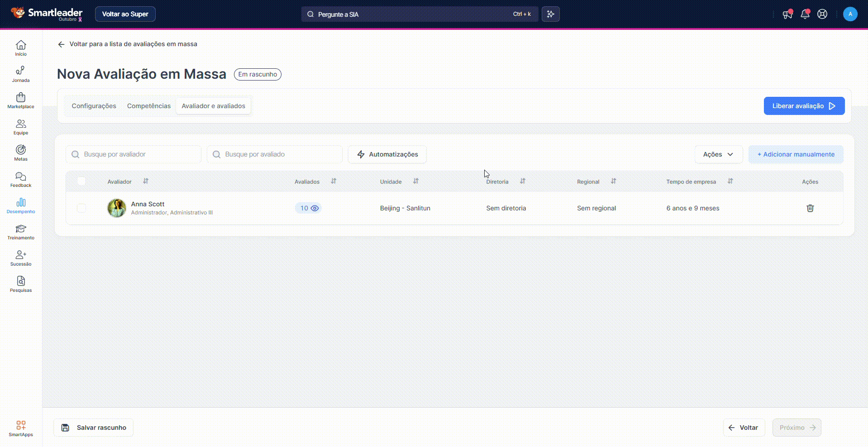Viewport: 868px width, 447px height.
Task: Click the SIA sparkle AI icon
Action: (550, 14)
